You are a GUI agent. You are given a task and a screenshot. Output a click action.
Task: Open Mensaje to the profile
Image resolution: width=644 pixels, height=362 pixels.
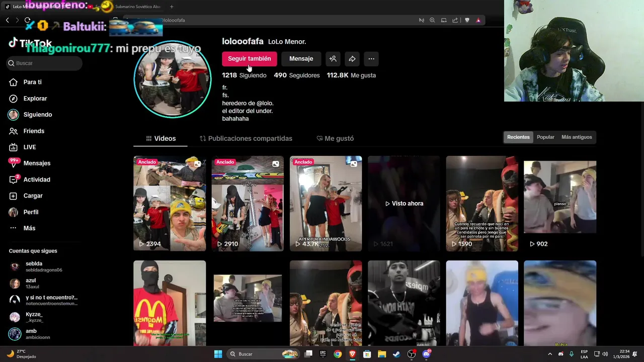click(x=301, y=59)
